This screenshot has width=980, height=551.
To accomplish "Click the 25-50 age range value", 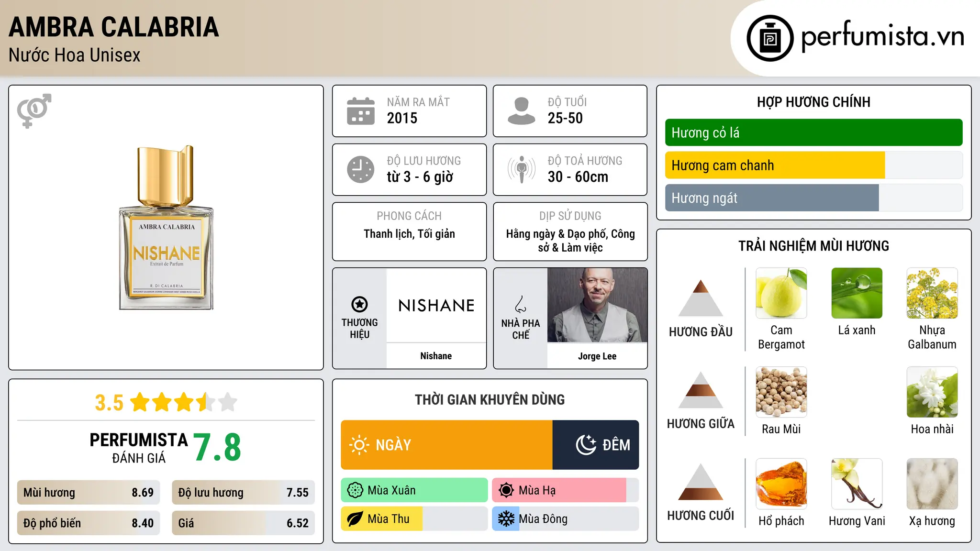I will (x=565, y=118).
